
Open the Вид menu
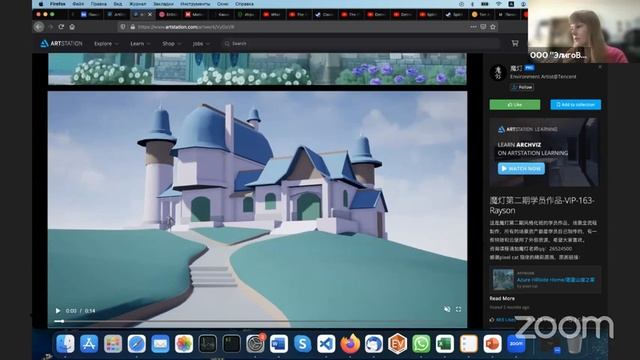coord(118,4)
